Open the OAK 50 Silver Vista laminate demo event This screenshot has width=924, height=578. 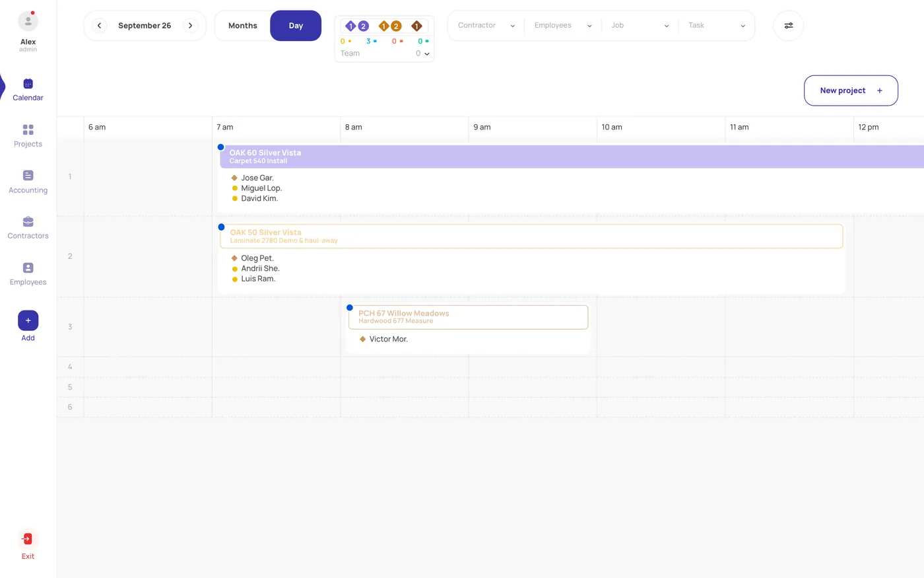[531, 236]
